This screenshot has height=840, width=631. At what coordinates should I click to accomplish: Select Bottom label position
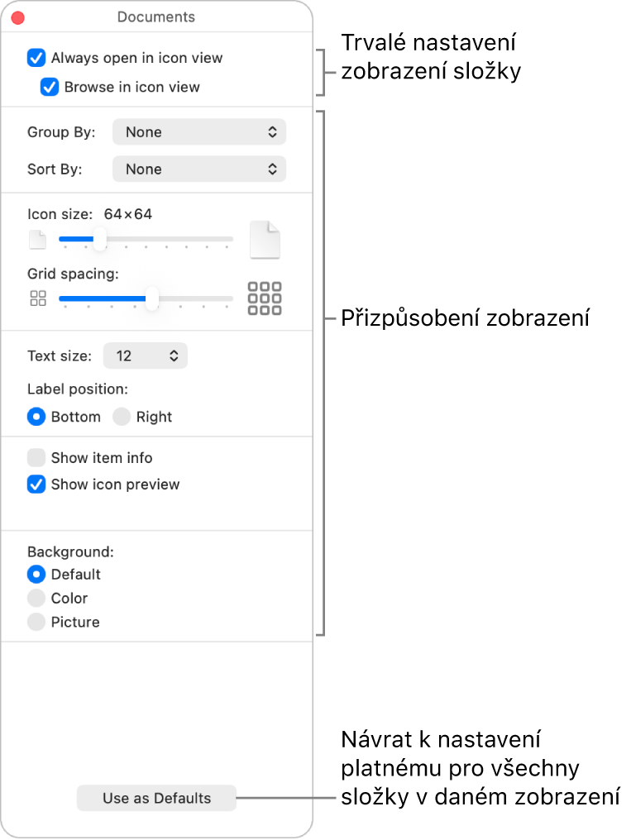(36, 417)
